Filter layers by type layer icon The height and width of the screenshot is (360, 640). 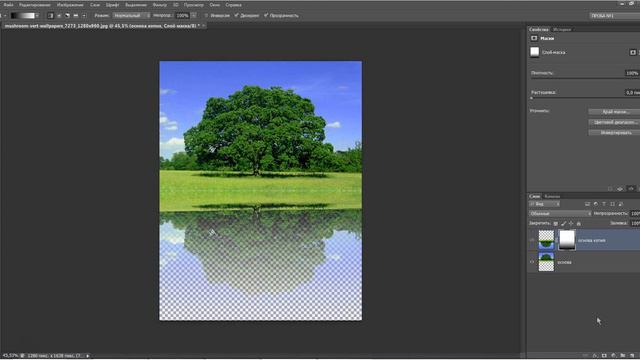tap(604, 204)
